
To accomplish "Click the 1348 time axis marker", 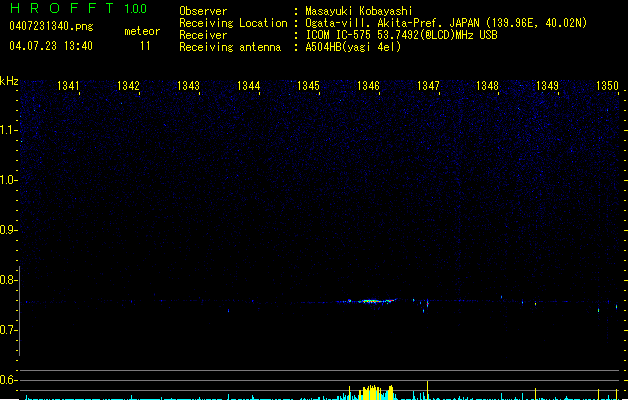I will coord(487,86).
